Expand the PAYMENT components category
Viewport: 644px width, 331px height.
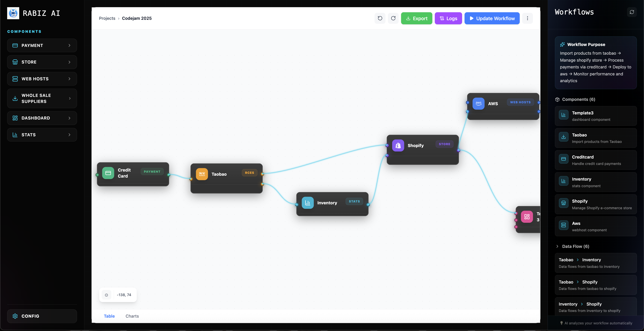click(x=42, y=45)
